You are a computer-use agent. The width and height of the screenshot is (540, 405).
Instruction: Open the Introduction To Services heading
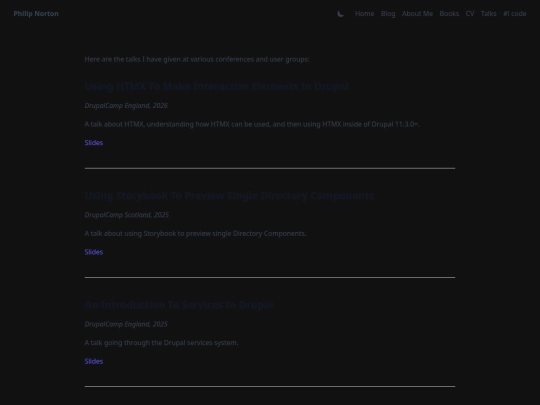[x=179, y=305]
